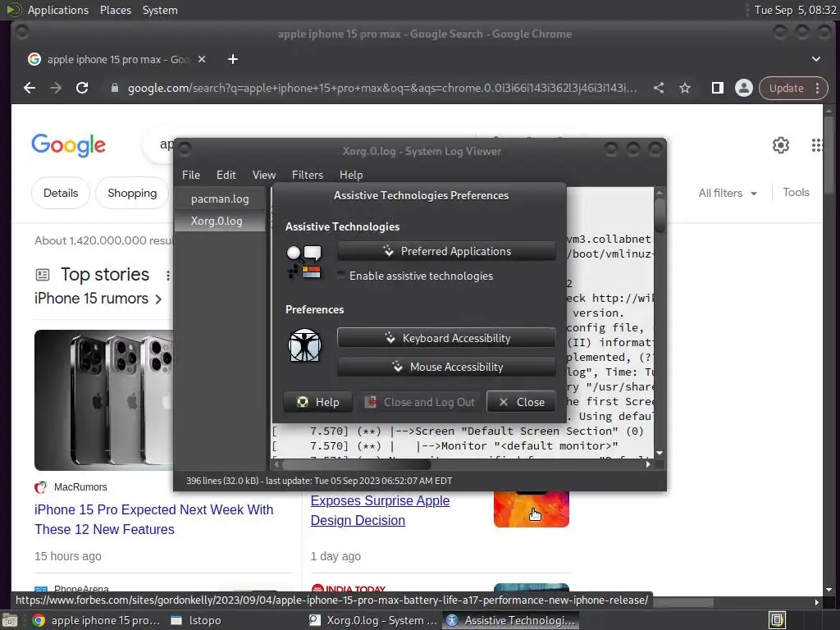Open the iPhone lineup thumbnail image
Viewport: 840px width, 630px height.
pyautogui.click(x=104, y=399)
